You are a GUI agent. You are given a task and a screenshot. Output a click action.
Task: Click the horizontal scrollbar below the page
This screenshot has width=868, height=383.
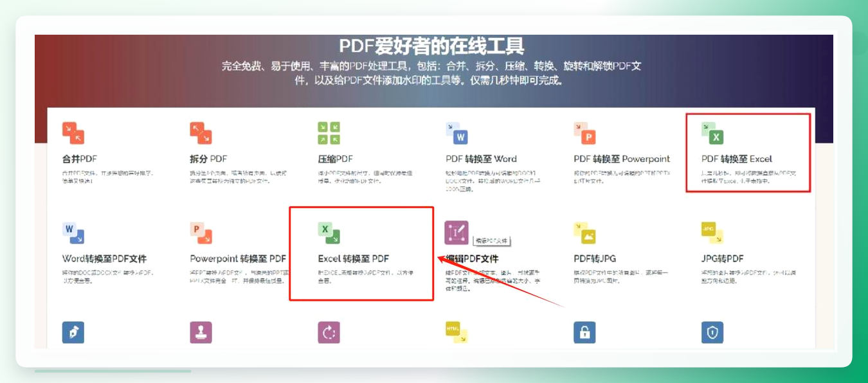pyautogui.click(x=113, y=371)
